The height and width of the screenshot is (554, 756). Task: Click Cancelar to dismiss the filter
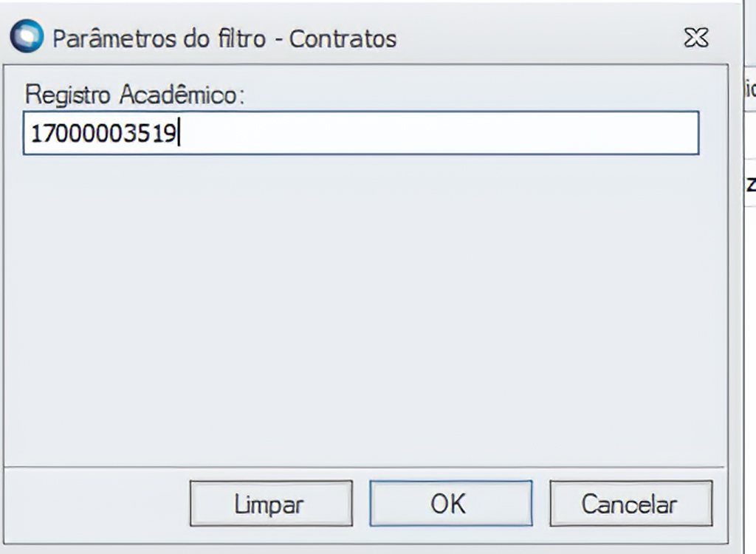[630, 504]
